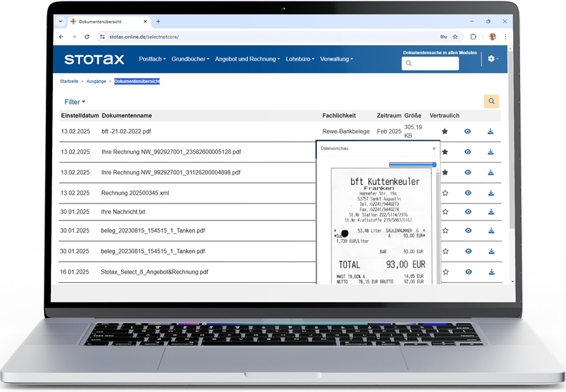Viewport: 566px width, 392px height.
Task: Unmark bft -21-02-2022.pdf as confidential
Action: tap(445, 131)
